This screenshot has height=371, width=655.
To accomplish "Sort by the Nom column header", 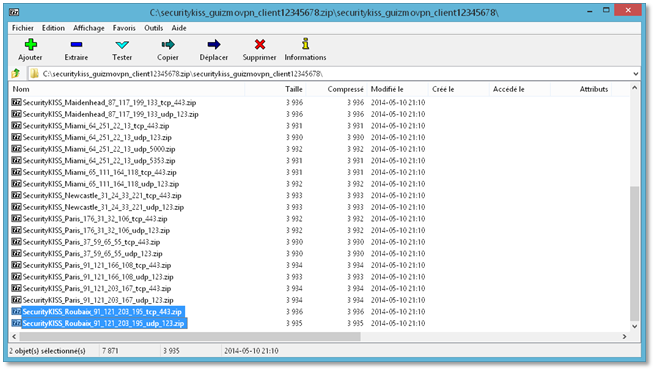I will pos(127,89).
